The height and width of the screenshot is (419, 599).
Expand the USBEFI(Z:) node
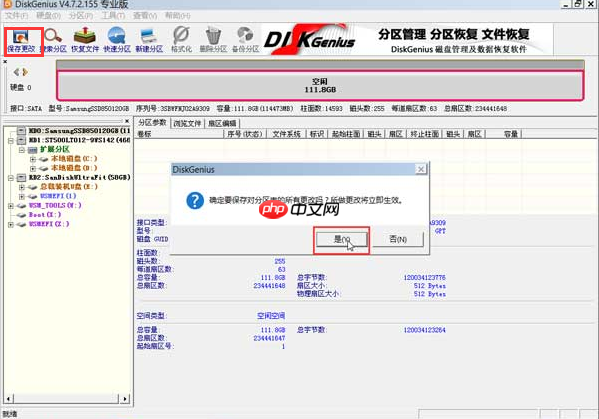click(x=11, y=225)
